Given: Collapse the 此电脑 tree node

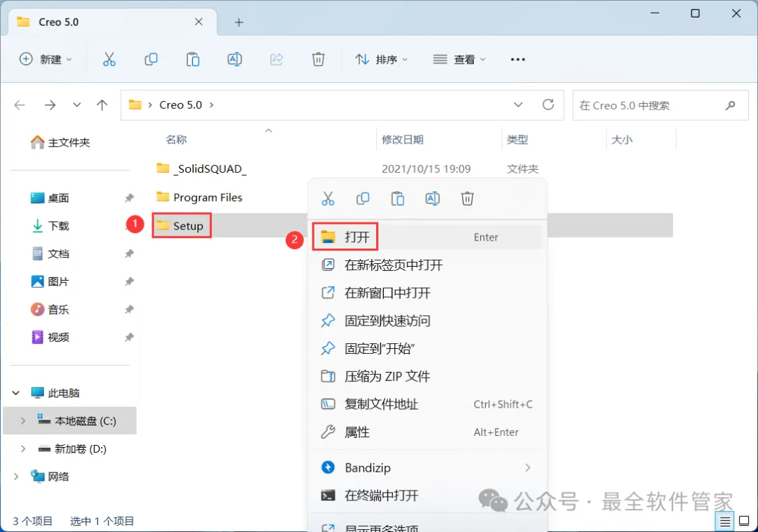Looking at the screenshot, I should click(x=16, y=393).
